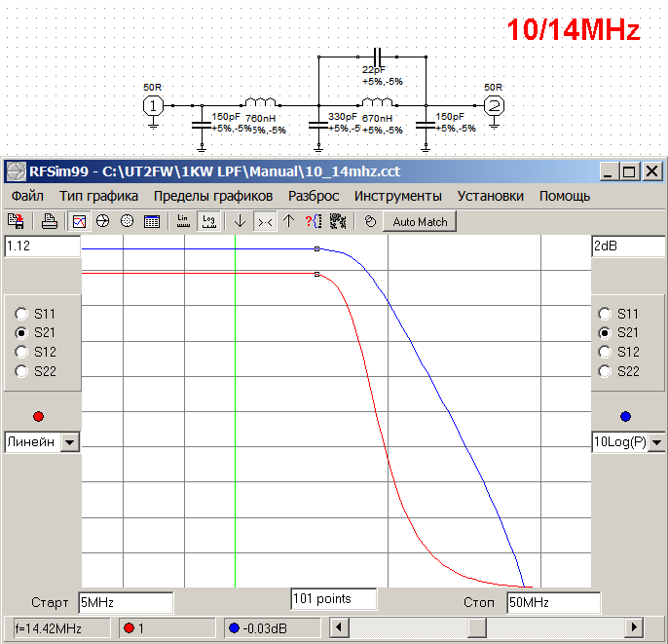
Task: Open the Линейн scale dropdown
Action: (69, 442)
